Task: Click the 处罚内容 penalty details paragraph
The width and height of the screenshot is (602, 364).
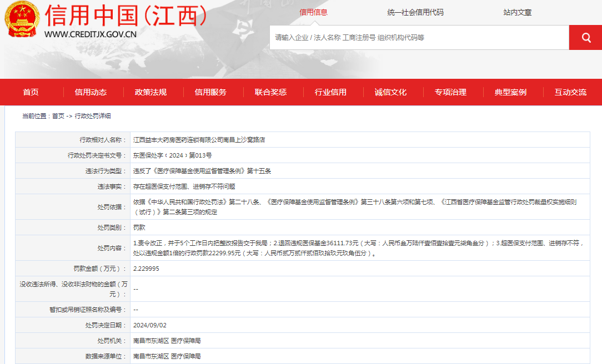Action: tap(358, 248)
